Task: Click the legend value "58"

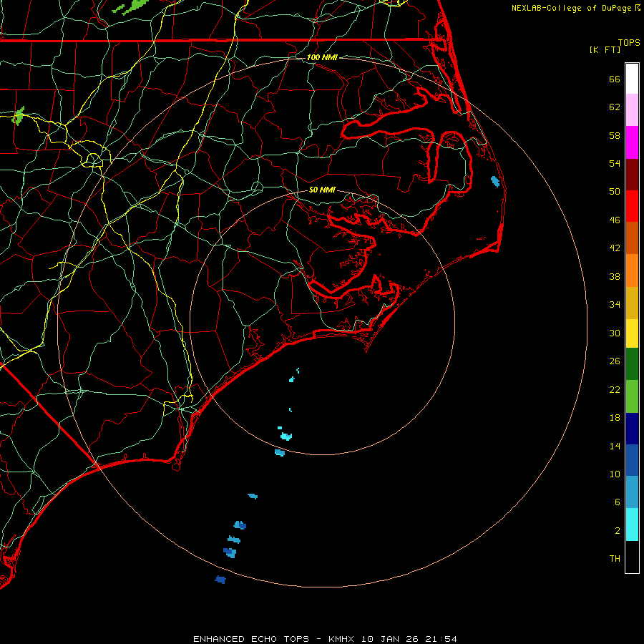Action: click(x=615, y=135)
